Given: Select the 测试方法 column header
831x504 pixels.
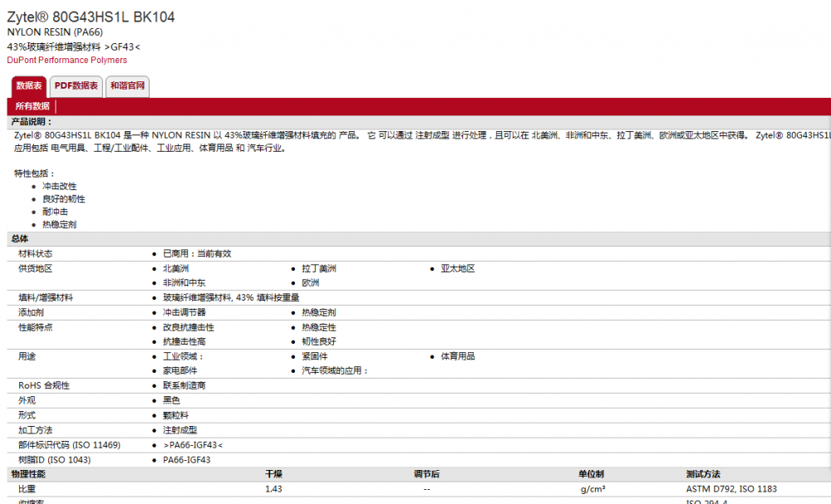Looking at the screenshot, I should 703,474.
